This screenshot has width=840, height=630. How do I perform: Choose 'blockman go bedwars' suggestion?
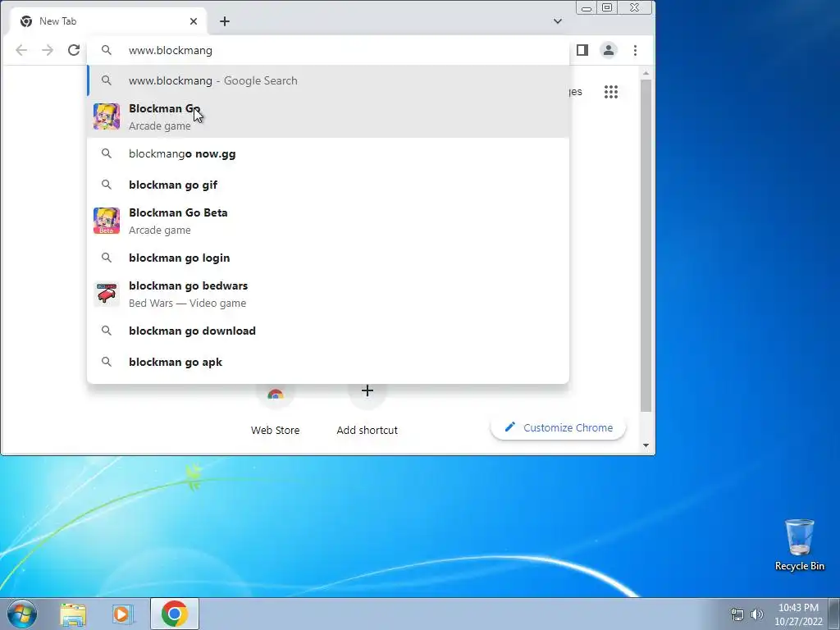328,294
